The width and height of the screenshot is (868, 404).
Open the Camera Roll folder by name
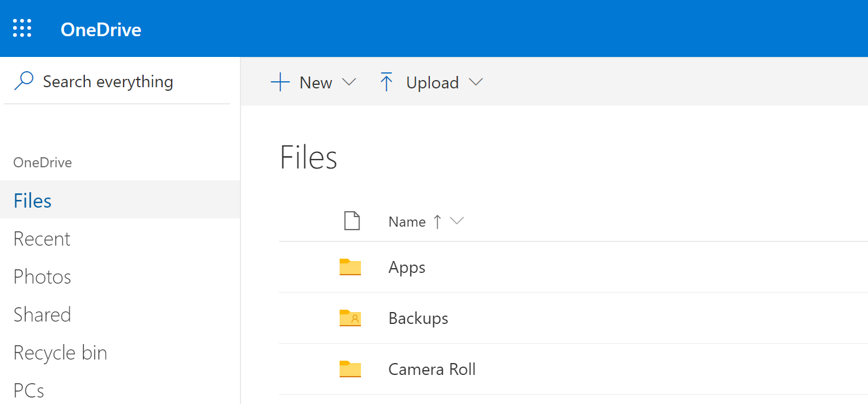[x=432, y=370]
